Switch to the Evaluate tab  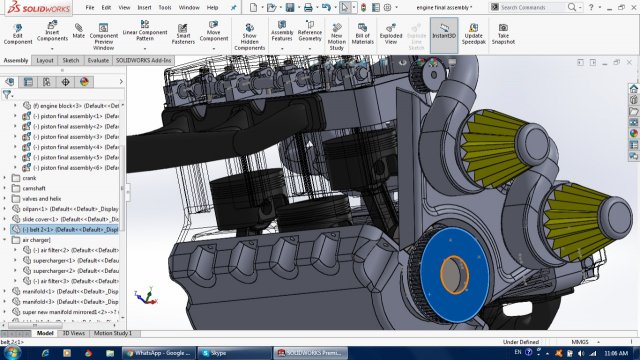pos(98,60)
